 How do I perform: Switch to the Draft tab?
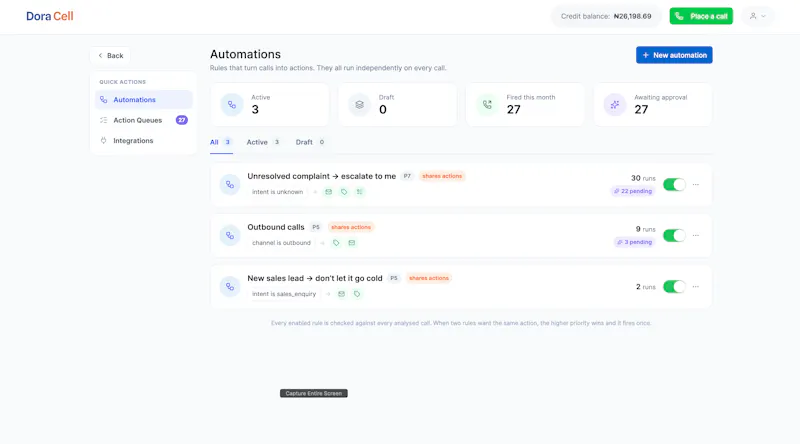coord(310,142)
